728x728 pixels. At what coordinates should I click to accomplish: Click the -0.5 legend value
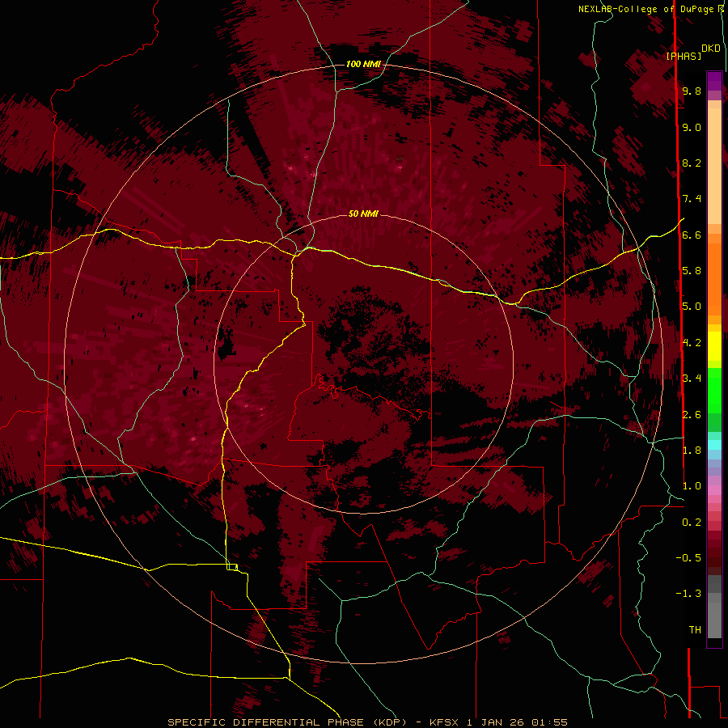click(688, 557)
